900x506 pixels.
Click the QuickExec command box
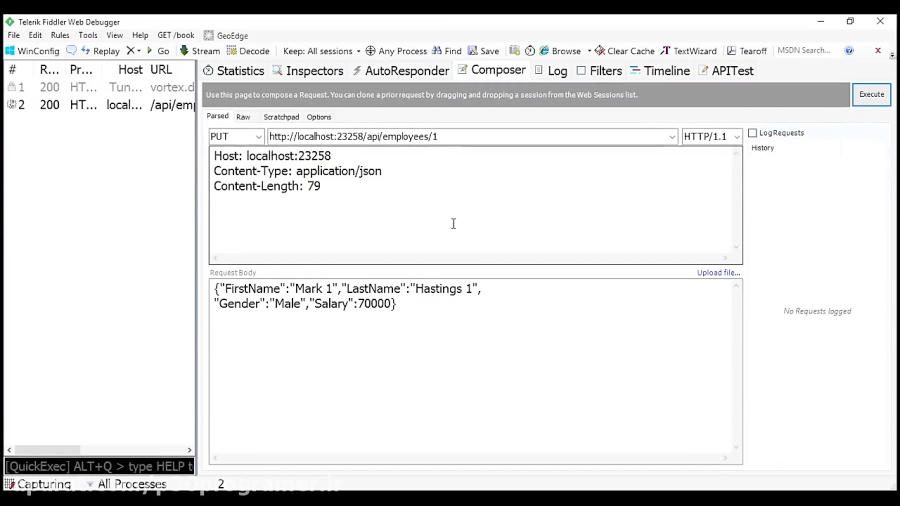tap(99, 466)
